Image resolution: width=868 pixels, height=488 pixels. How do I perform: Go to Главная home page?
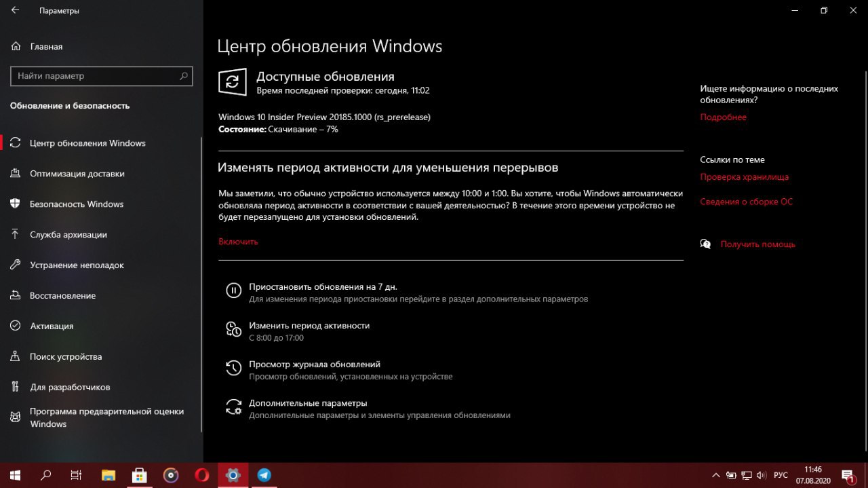click(46, 46)
